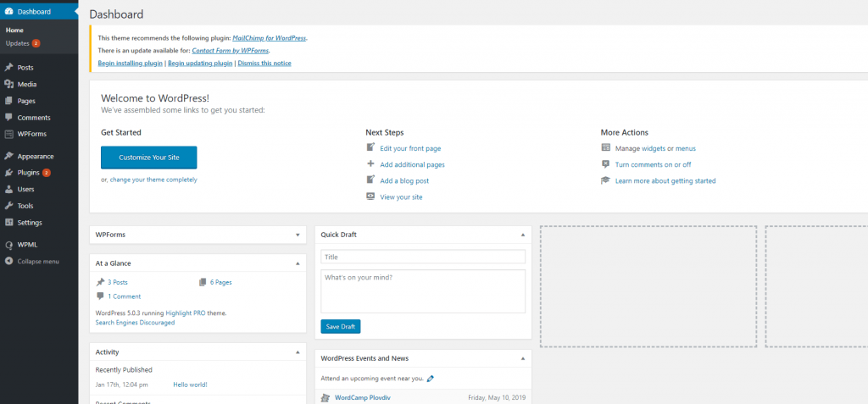The height and width of the screenshot is (404, 868).
Task: Click the Dismiss this notice link
Action: point(264,64)
